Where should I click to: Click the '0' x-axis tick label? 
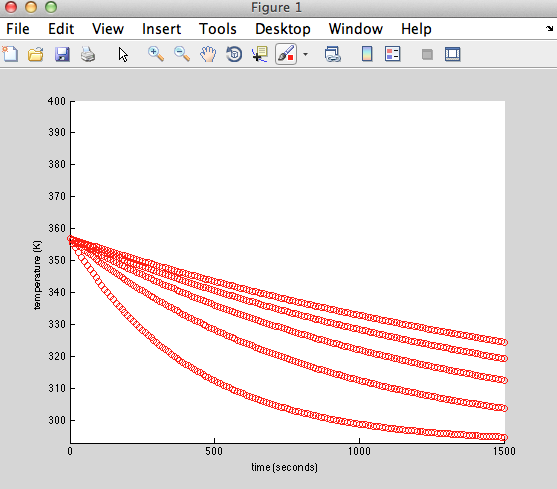pos(70,451)
